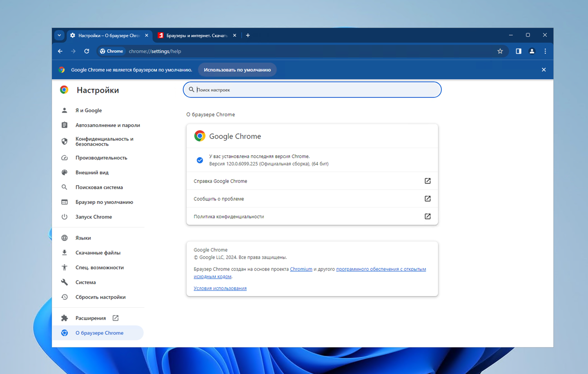
Task: Click the person icon beside Я и Google
Action: pos(65,111)
